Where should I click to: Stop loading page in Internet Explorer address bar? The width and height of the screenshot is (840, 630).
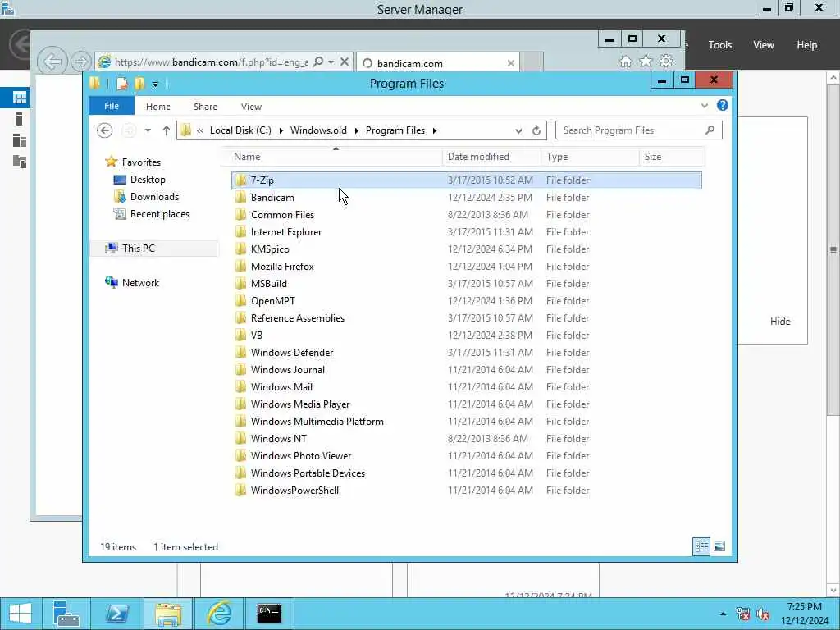click(345, 62)
